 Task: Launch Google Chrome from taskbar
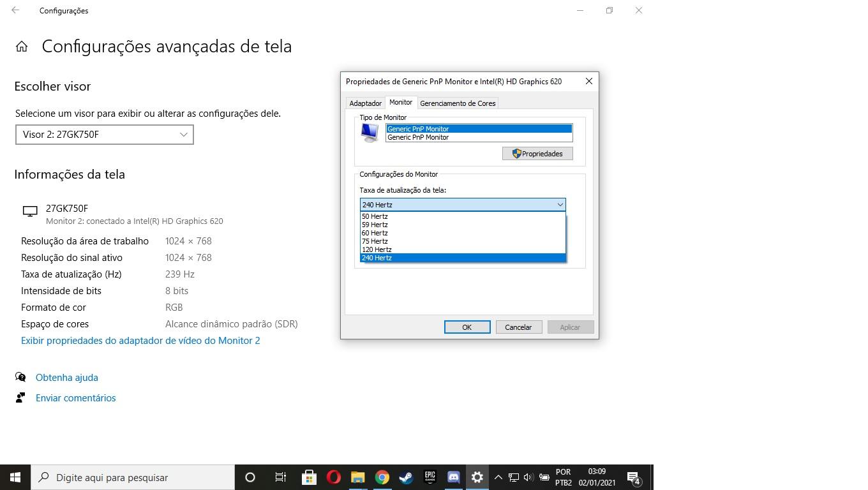(x=382, y=477)
